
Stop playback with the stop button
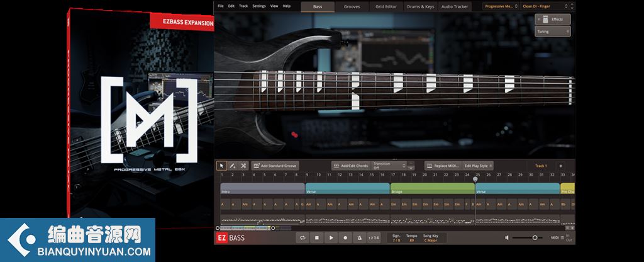coord(317,237)
